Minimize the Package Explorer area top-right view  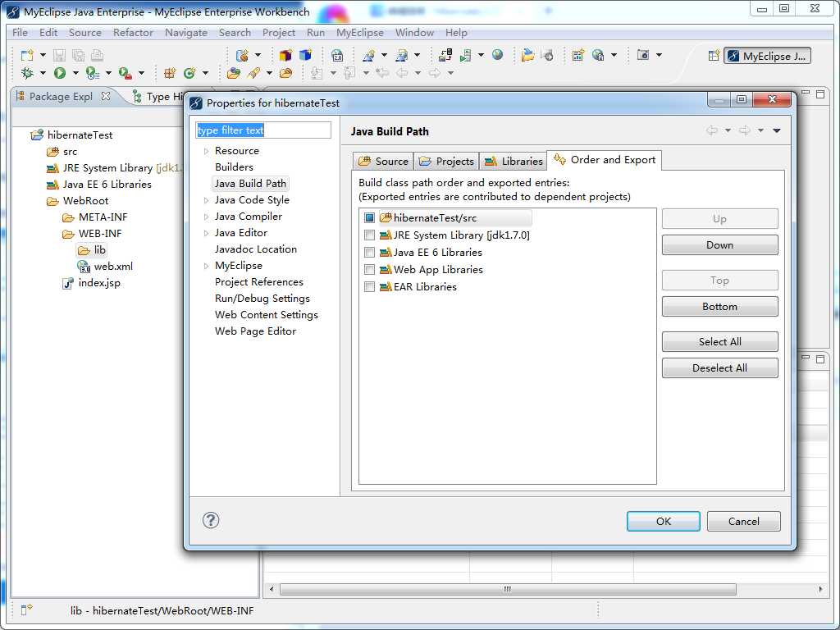[806, 94]
